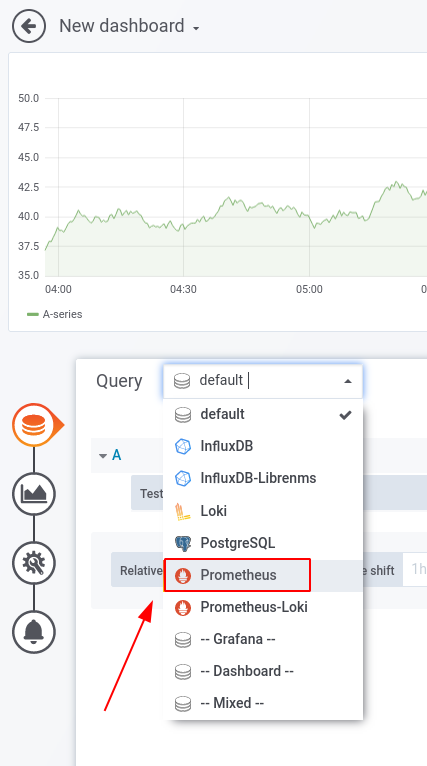
Task: Select the checked default data source
Action: tap(263, 414)
